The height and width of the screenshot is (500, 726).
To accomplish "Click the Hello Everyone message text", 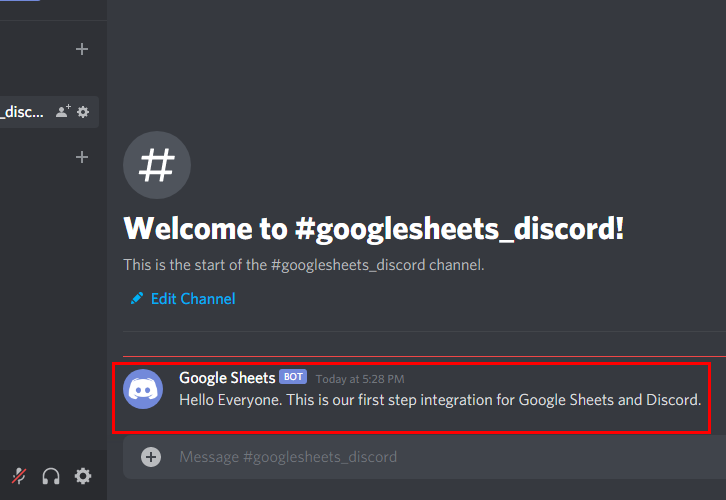I will [440, 400].
